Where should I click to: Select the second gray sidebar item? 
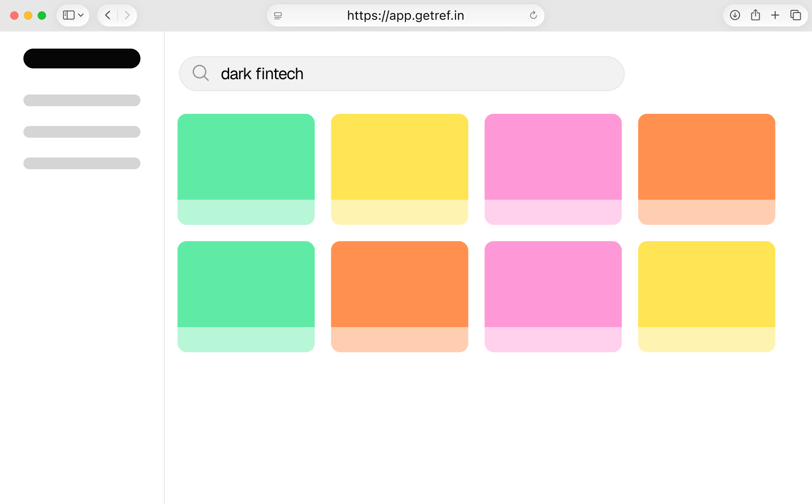[82, 132]
